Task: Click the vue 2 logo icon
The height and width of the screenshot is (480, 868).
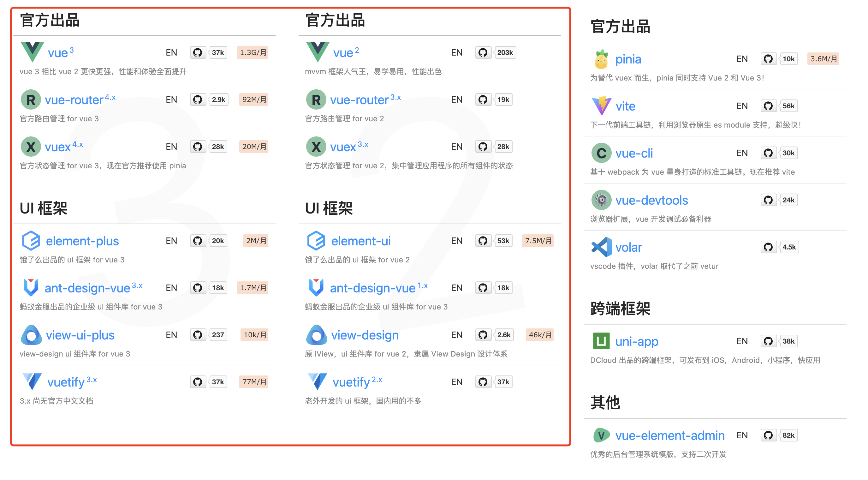Action: point(318,52)
